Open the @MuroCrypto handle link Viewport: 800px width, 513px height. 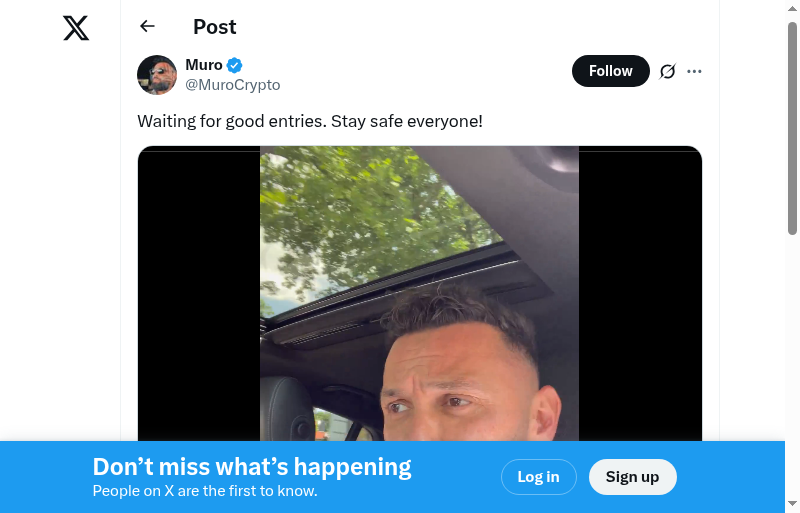coord(233,84)
